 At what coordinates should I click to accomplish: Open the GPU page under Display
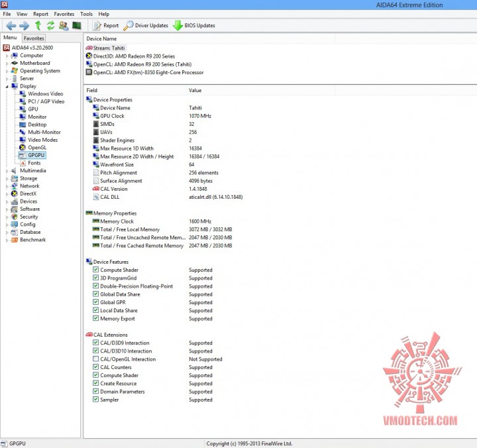(x=33, y=109)
